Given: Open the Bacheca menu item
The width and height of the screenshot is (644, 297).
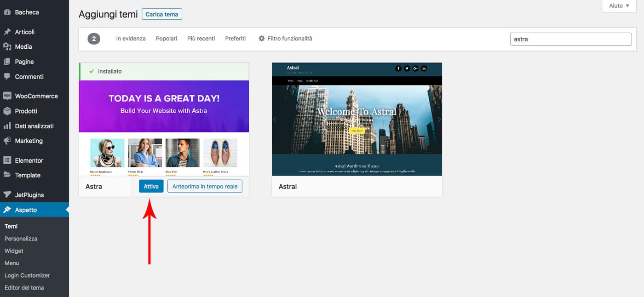Looking at the screenshot, I should pyautogui.click(x=34, y=12).
